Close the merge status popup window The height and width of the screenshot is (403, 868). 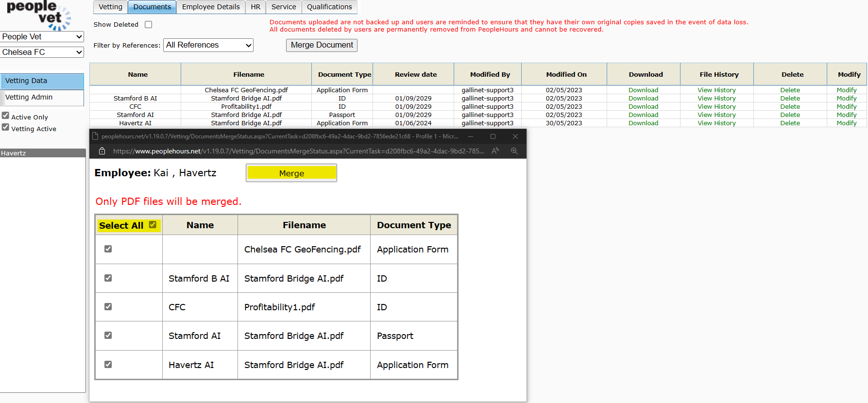[515, 136]
